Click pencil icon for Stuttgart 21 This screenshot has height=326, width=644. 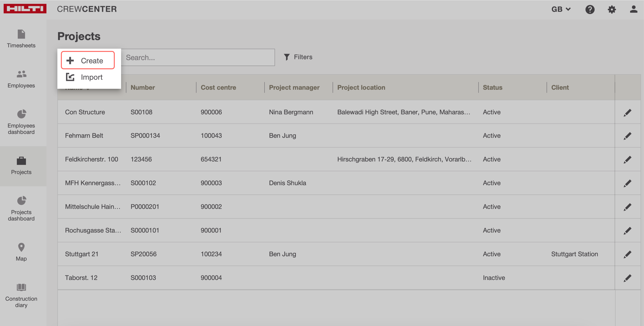tap(627, 254)
